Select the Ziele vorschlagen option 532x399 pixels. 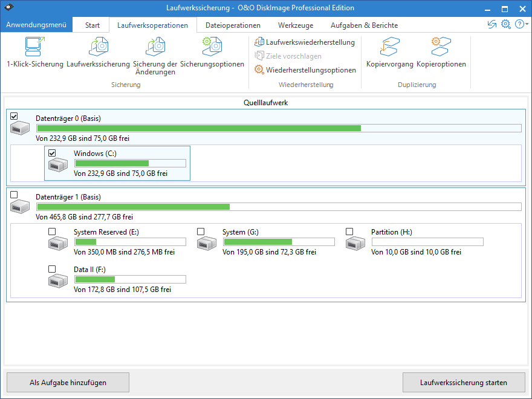pyautogui.click(x=288, y=56)
